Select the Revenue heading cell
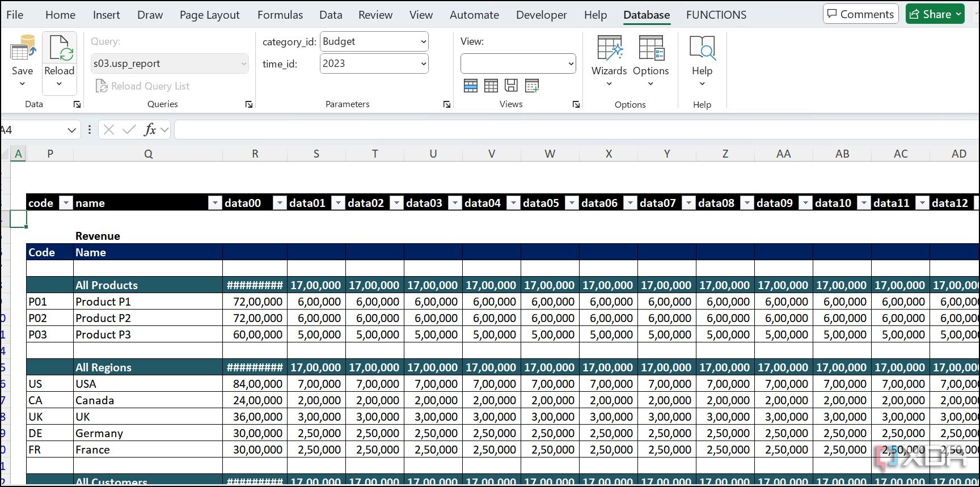 [x=148, y=236]
